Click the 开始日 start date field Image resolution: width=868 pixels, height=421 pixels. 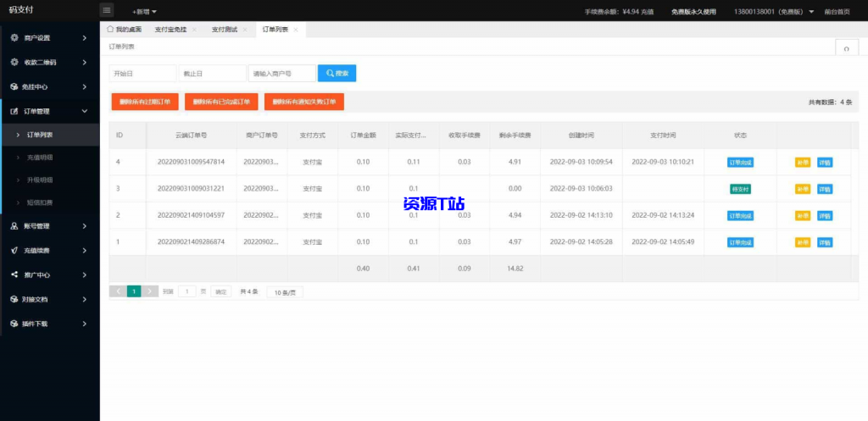(142, 74)
